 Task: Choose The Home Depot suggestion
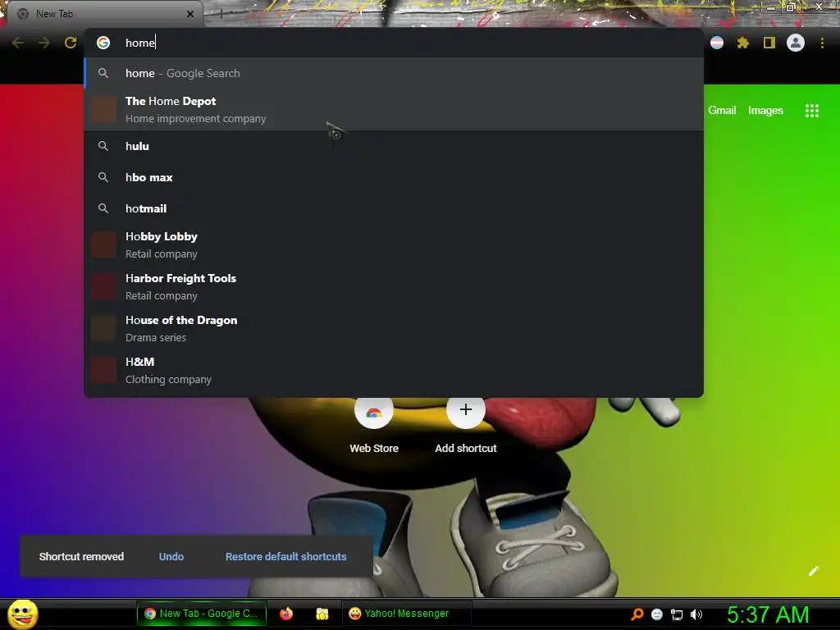coord(394,109)
